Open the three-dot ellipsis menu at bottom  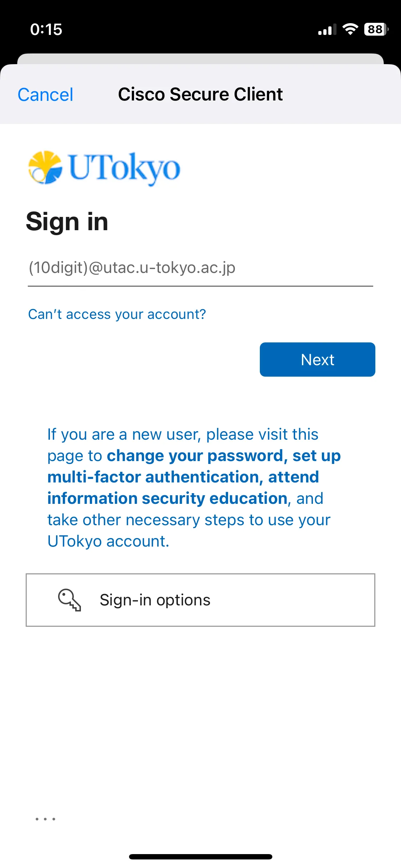pyautogui.click(x=45, y=819)
